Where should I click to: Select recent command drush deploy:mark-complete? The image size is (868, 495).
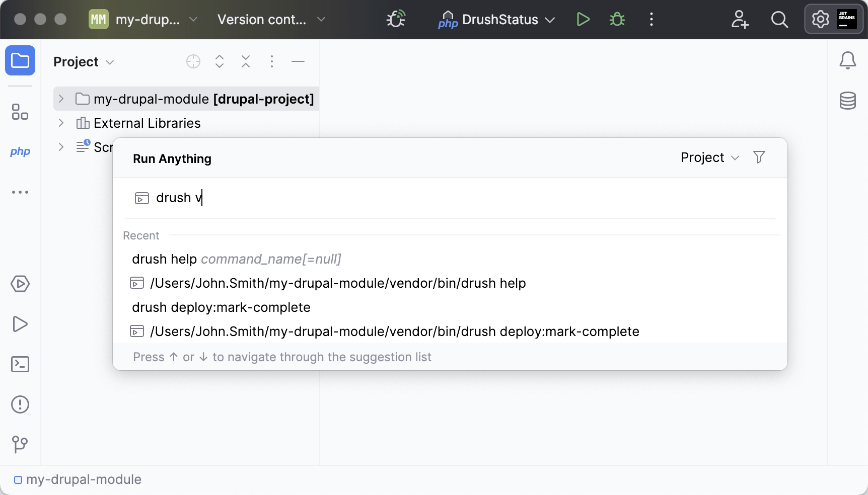(x=221, y=307)
